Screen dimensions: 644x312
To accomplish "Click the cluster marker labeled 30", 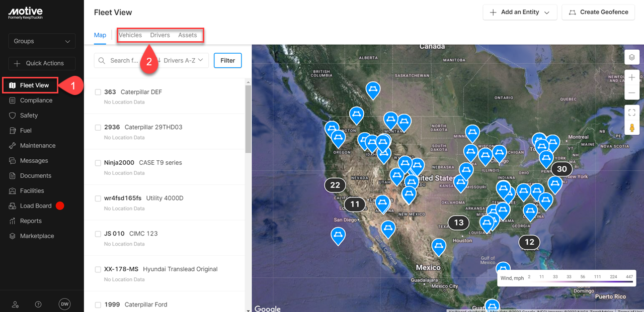I will point(561,169).
